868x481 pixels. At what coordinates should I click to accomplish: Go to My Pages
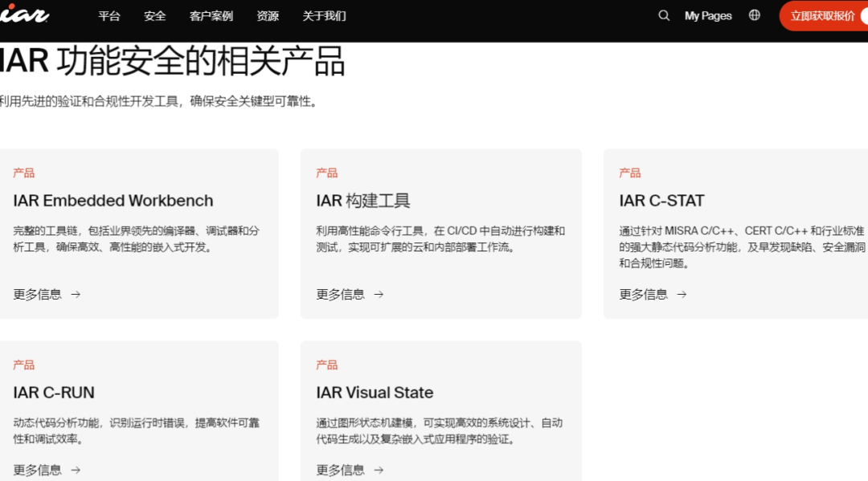708,16
